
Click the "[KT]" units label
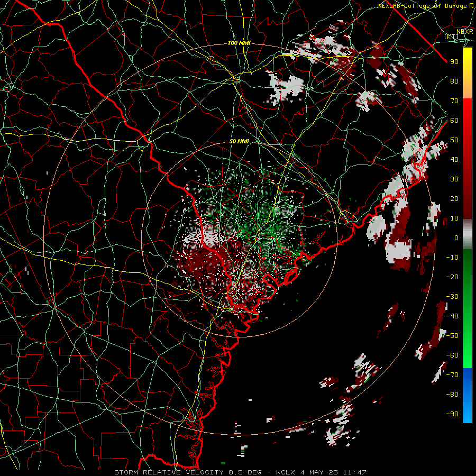pos(452,36)
